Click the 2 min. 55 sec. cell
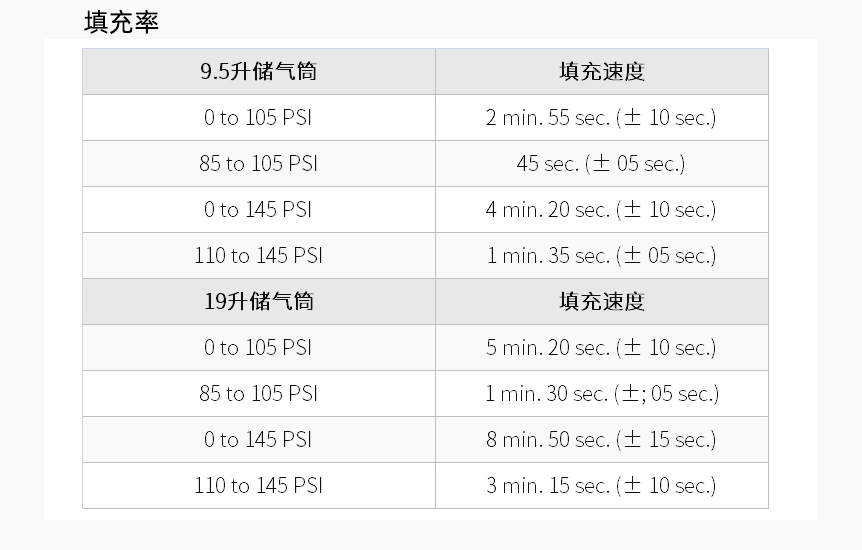862x550 pixels. 602,118
